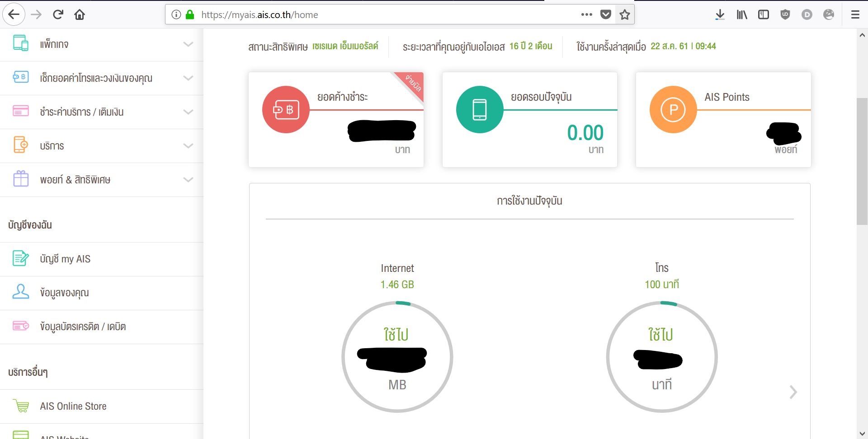Click the green phone current balance icon

click(x=480, y=109)
